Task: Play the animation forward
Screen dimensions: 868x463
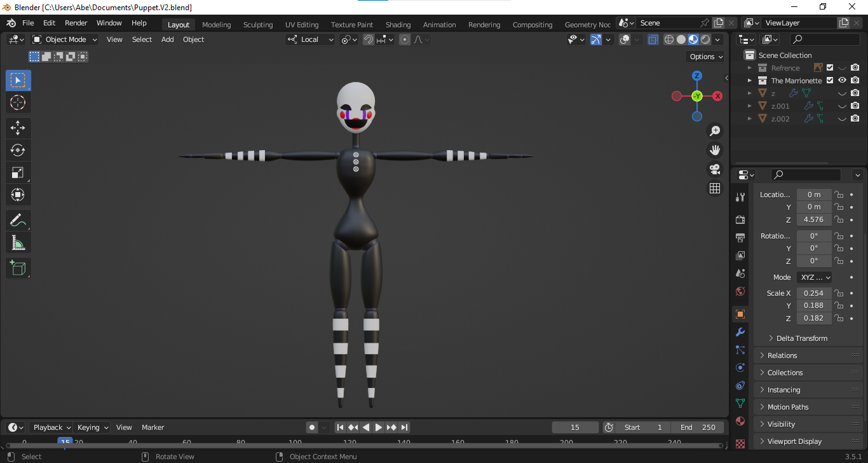Action: pos(379,427)
